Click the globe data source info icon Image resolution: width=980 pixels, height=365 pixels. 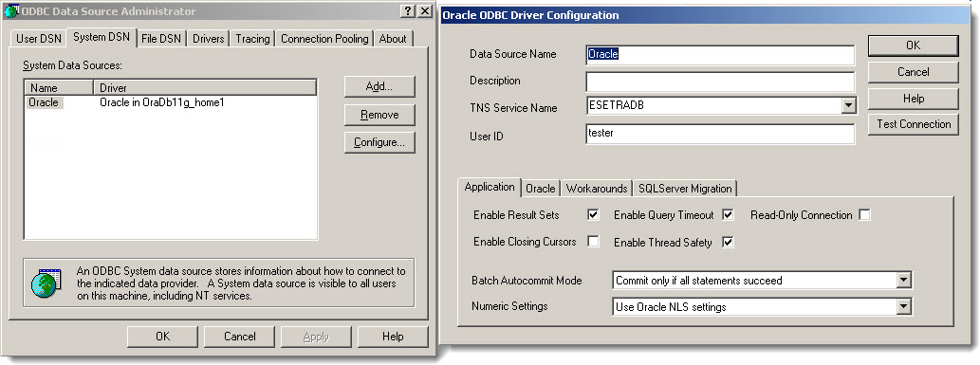point(46,283)
